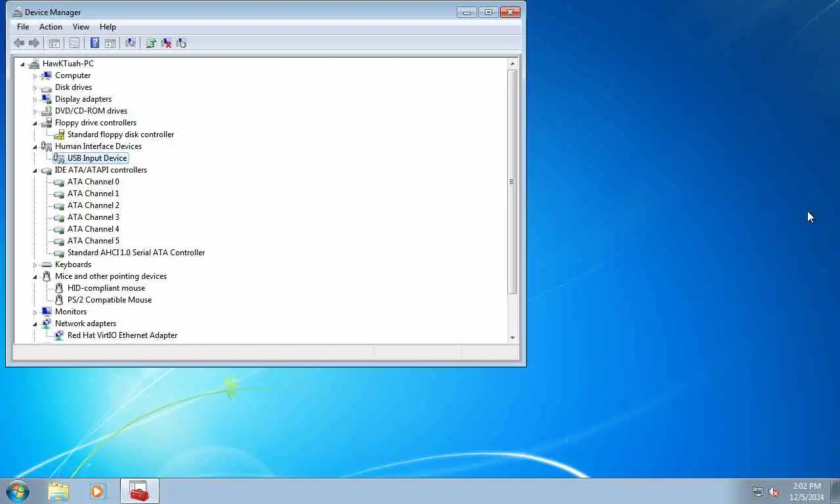Click the vertical scrollbar thumb in device tree

click(513, 182)
